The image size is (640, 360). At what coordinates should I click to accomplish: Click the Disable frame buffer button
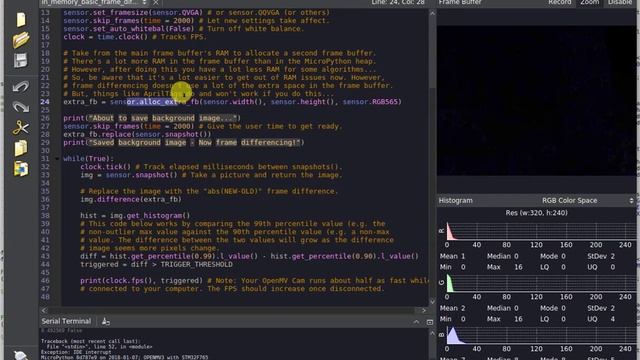620,2
